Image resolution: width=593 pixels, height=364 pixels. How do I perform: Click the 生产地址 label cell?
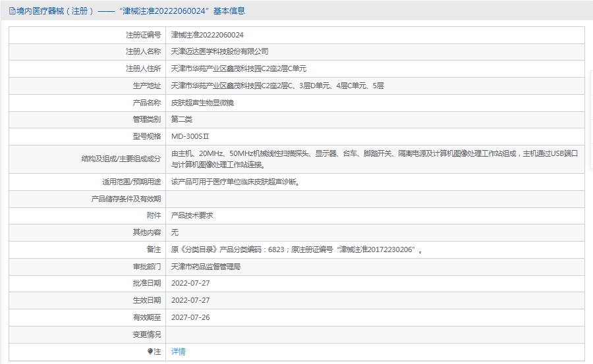[x=88, y=86]
